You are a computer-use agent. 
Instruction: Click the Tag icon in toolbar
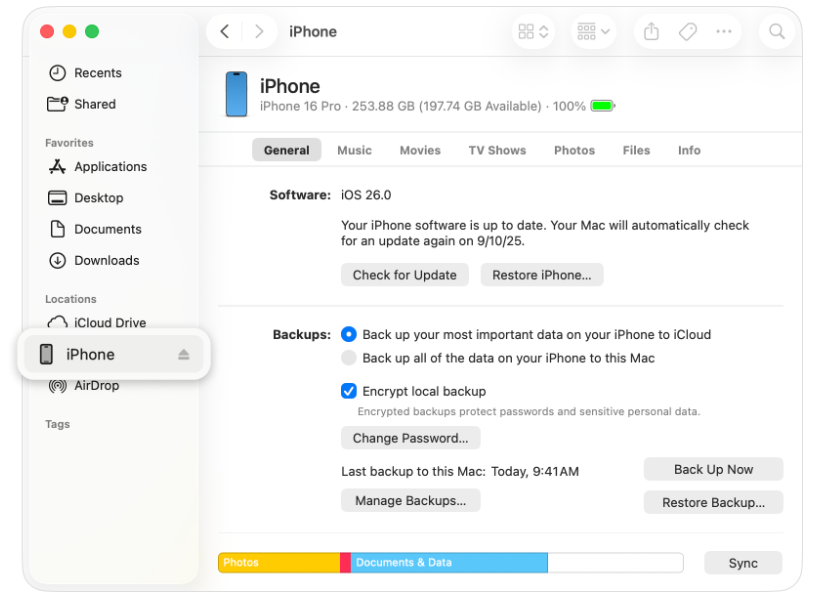pyautogui.click(x=688, y=32)
